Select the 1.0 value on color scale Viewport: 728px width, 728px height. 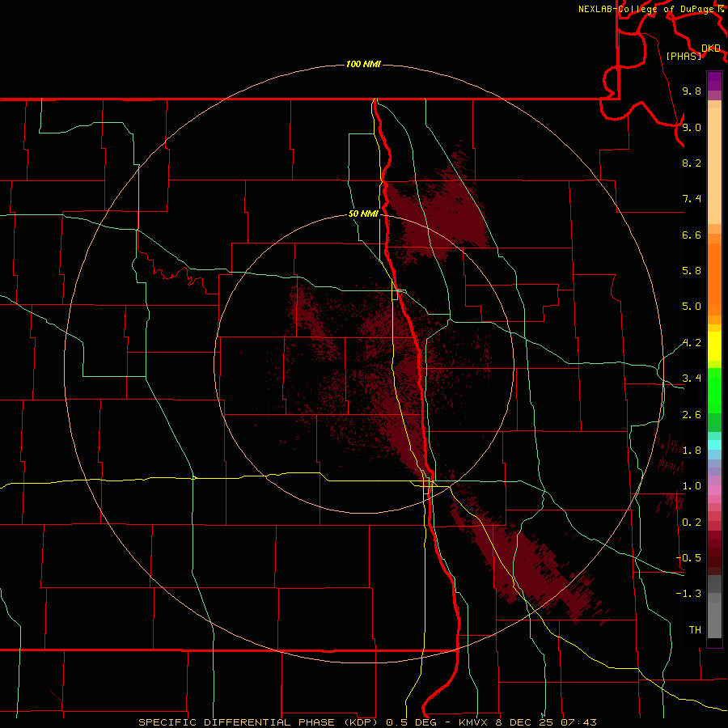[x=692, y=486]
